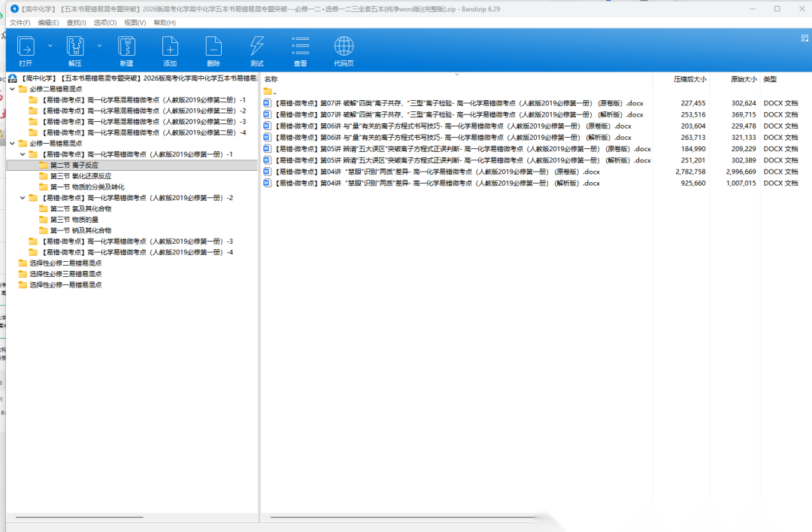This screenshot has height=532, width=812.
Task: Click the Add files (添加) icon
Action: point(170,48)
